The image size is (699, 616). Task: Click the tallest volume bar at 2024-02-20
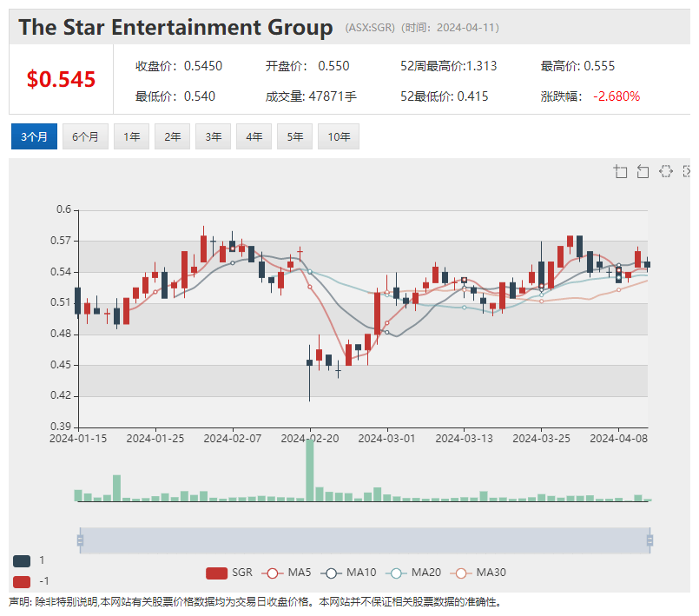coord(310,470)
